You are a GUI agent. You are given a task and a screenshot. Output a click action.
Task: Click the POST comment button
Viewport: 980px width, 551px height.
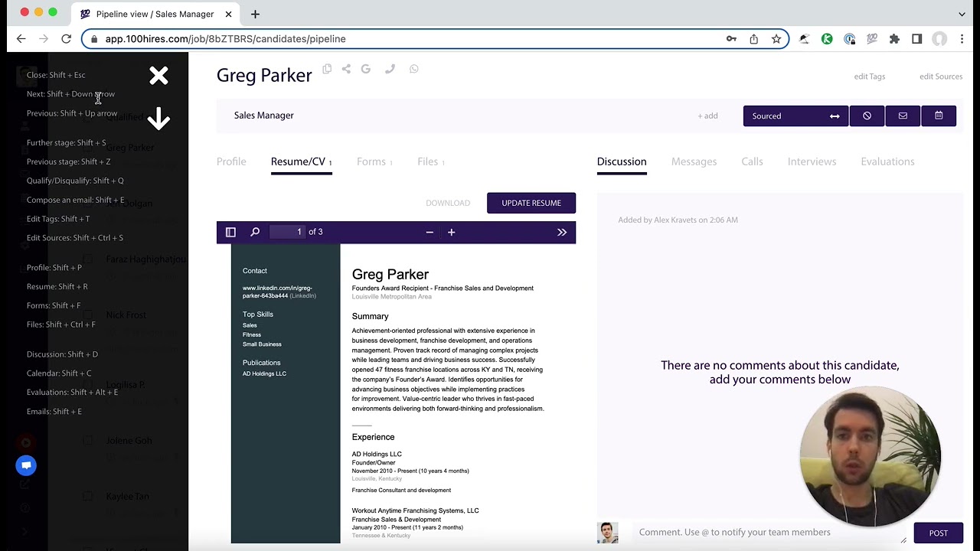pos(938,533)
